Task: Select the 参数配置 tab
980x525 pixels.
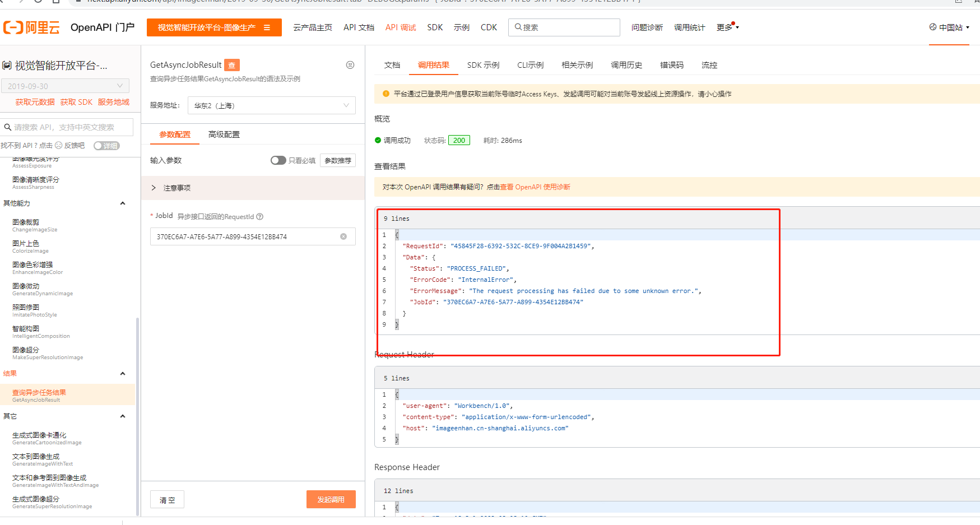Action: (x=175, y=134)
